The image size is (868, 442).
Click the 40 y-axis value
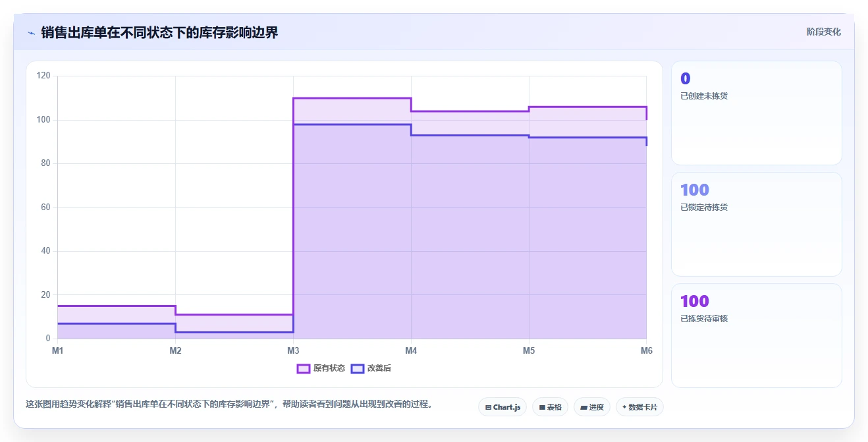coord(45,251)
